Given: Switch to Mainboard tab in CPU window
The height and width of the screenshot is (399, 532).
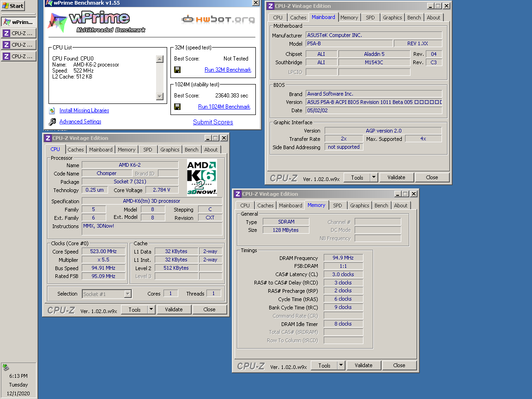Looking at the screenshot, I should click(x=101, y=150).
